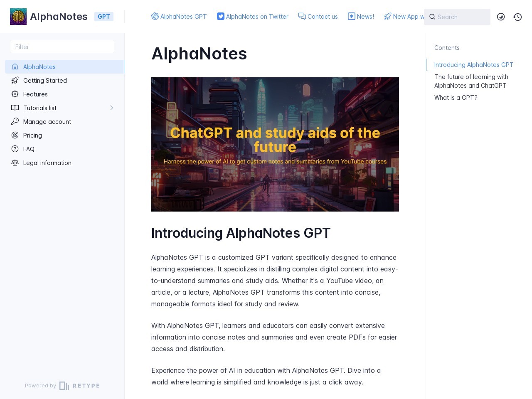
Task: Focus the sidebar Filter field
Action: [62, 47]
